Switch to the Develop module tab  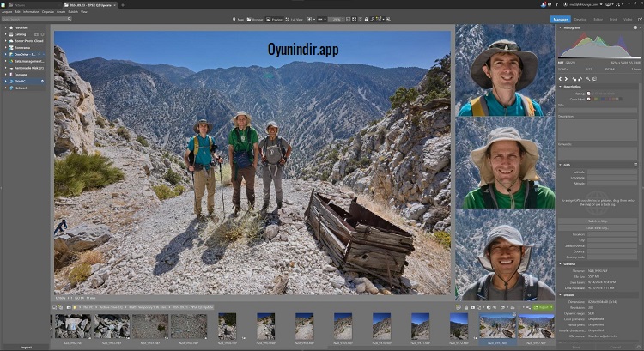click(580, 19)
